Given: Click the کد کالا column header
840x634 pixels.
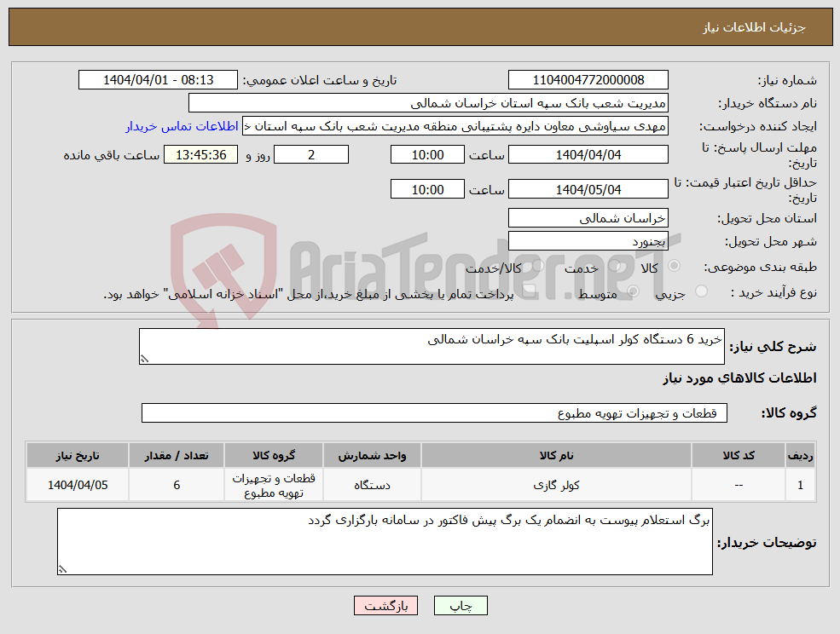Looking at the screenshot, I should pyautogui.click(x=739, y=456).
